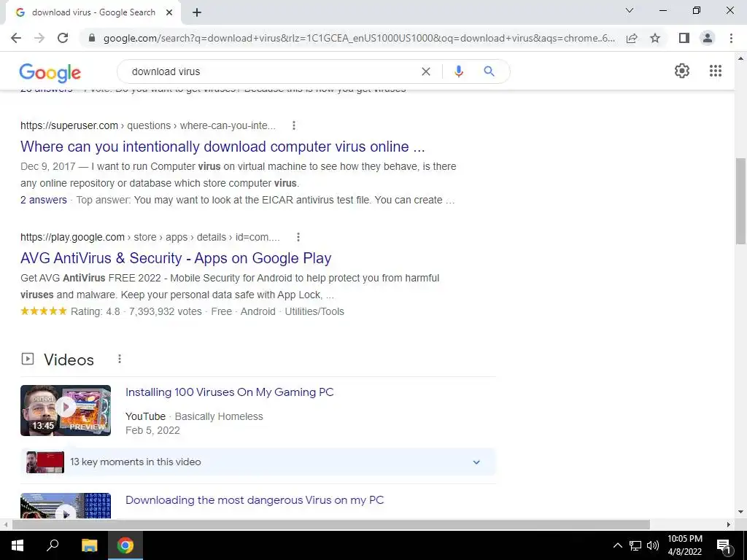Open options for the play.google.com result
The height and width of the screenshot is (560, 747).
pyautogui.click(x=298, y=237)
